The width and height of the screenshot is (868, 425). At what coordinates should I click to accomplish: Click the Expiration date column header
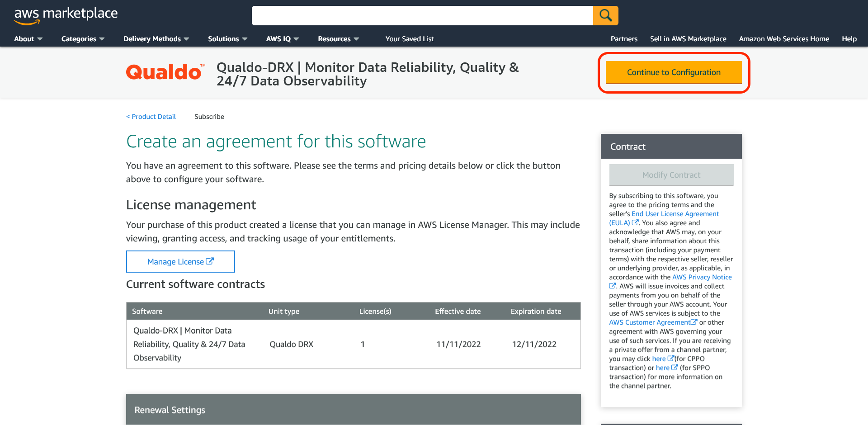pyautogui.click(x=536, y=311)
